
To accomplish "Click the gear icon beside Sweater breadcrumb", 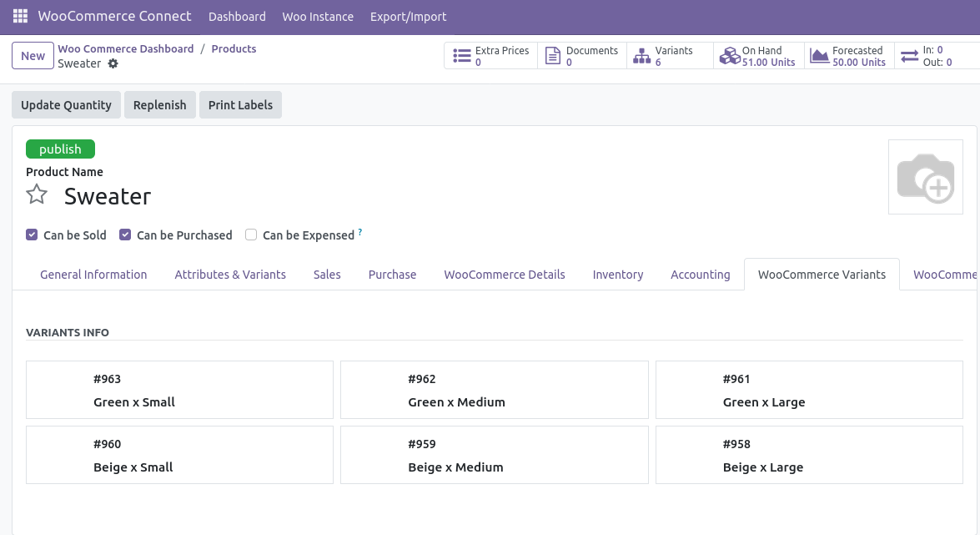I will click(x=113, y=64).
